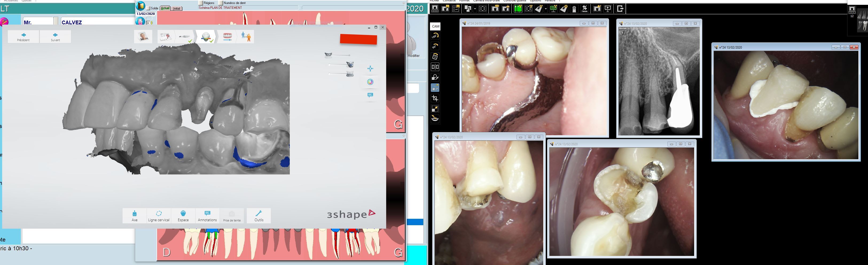Expand the scanner acquisition dropdown arrow

(546, 9)
